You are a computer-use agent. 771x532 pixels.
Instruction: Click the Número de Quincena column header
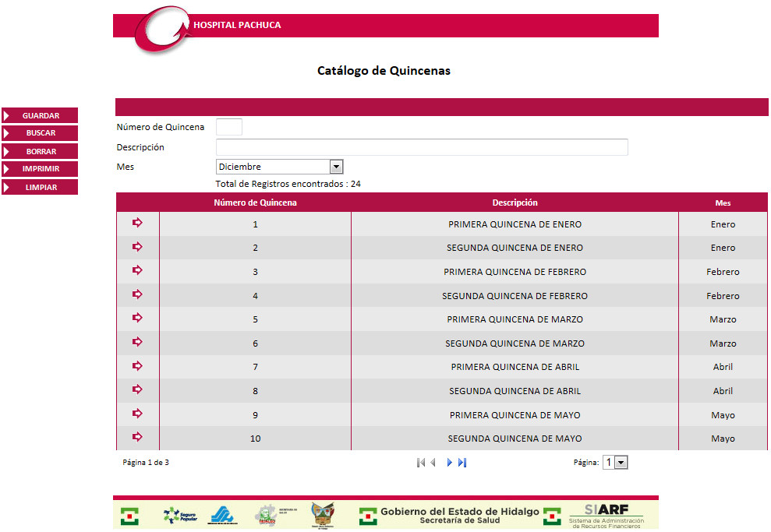[x=255, y=203]
